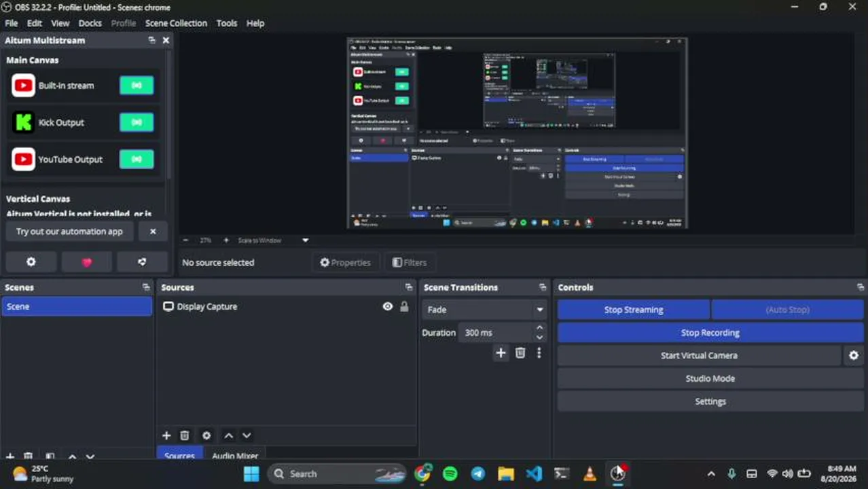This screenshot has height=489, width=868.
Task: Click the preview canvas thumbnail
Action: 517,133
